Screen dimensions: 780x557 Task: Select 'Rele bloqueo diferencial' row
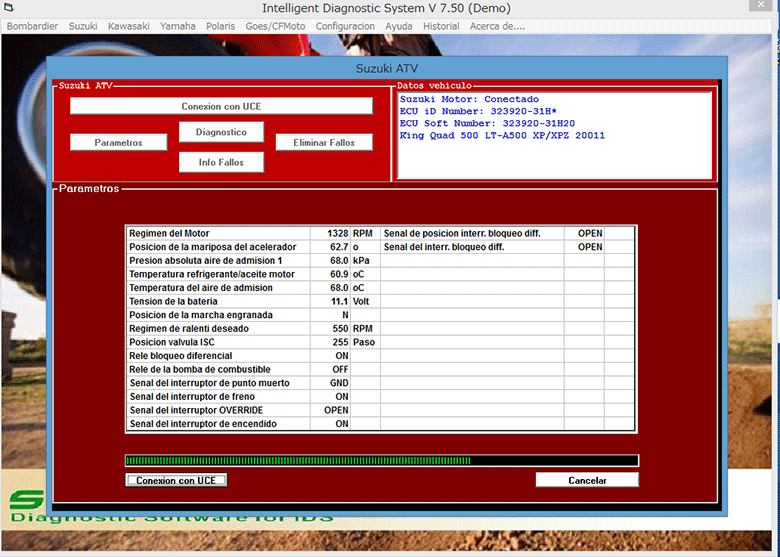[x=219, y=356]
